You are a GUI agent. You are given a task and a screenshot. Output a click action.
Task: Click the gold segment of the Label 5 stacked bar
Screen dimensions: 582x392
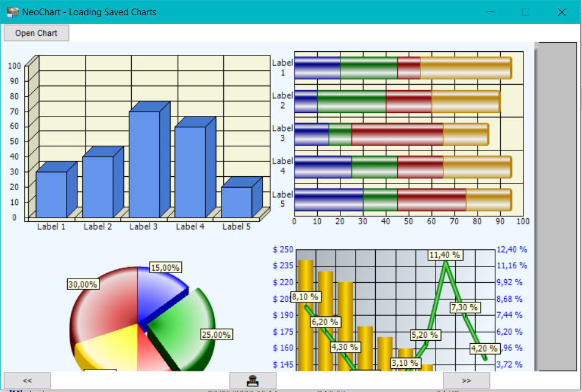(488, 200)
